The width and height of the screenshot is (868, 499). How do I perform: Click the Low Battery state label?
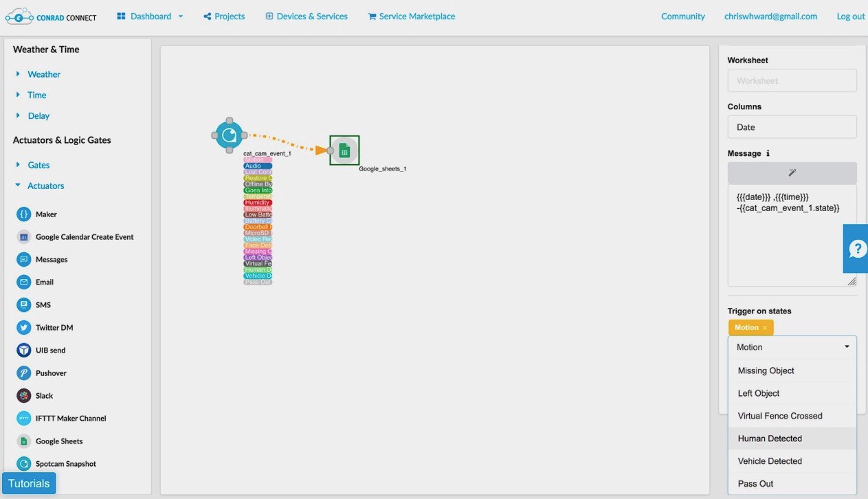click(258, 215)
